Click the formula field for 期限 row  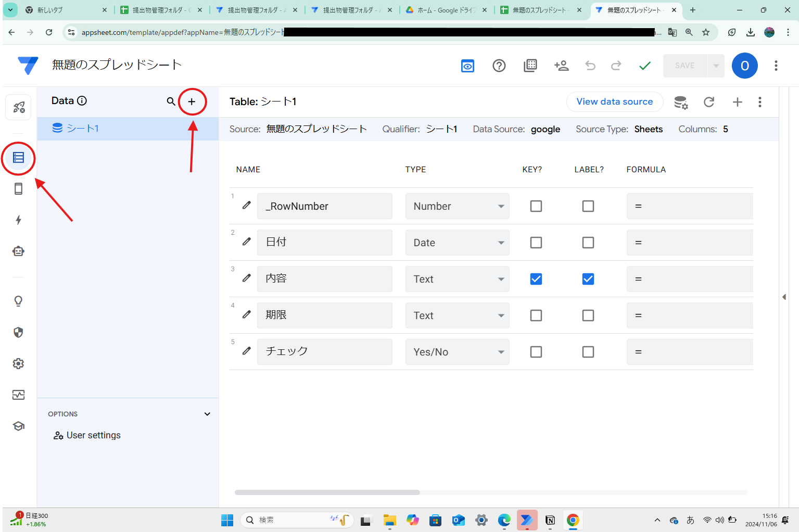click(x=690, y=315)
